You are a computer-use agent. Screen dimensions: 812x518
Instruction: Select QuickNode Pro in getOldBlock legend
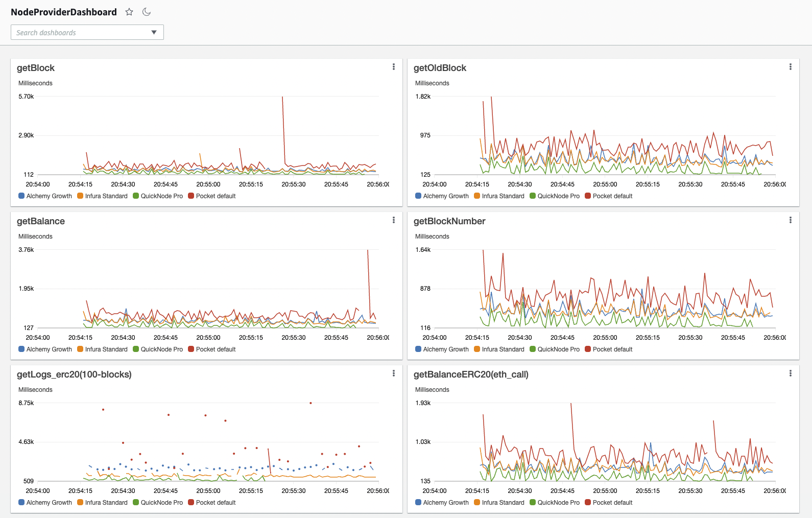click(x=555, y=196)
